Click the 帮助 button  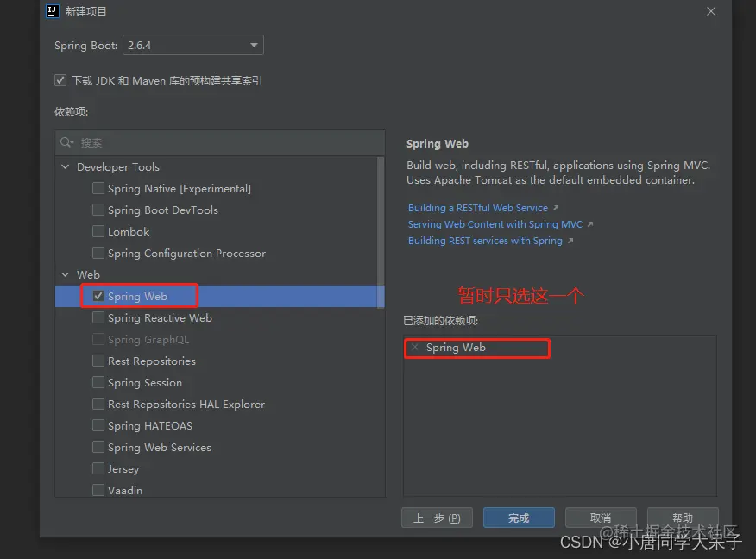(683, 518)
